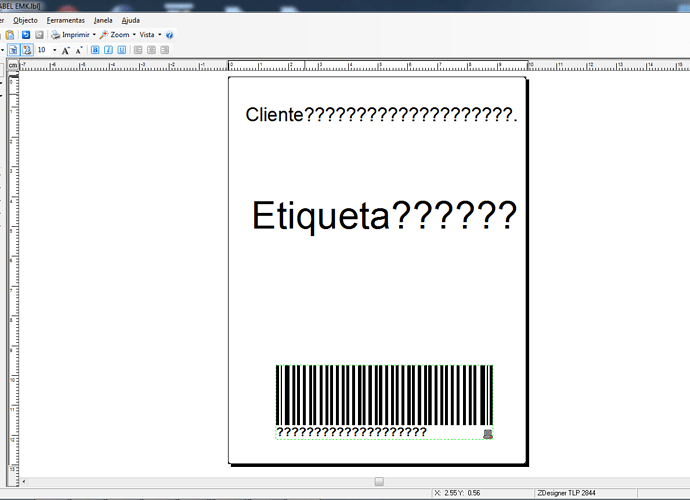Expand the Zoom dropdown arrow
The height and width of the screenshot is (500, 690).
point(134,35)
